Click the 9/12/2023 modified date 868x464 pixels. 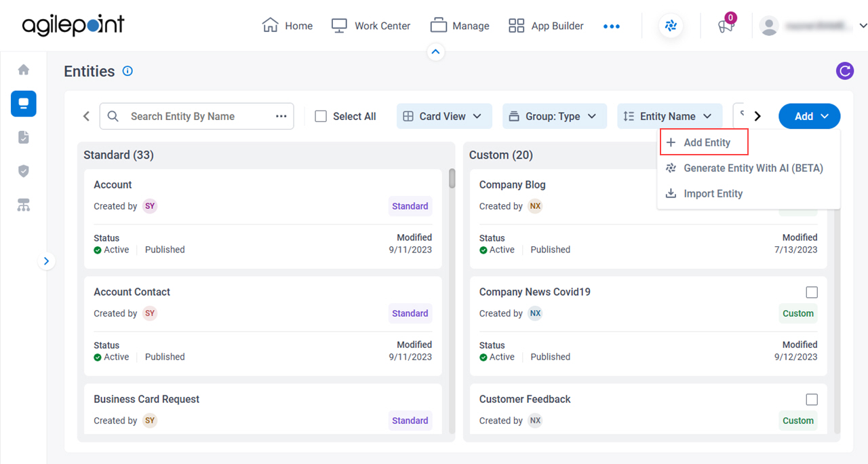point(796,357)
